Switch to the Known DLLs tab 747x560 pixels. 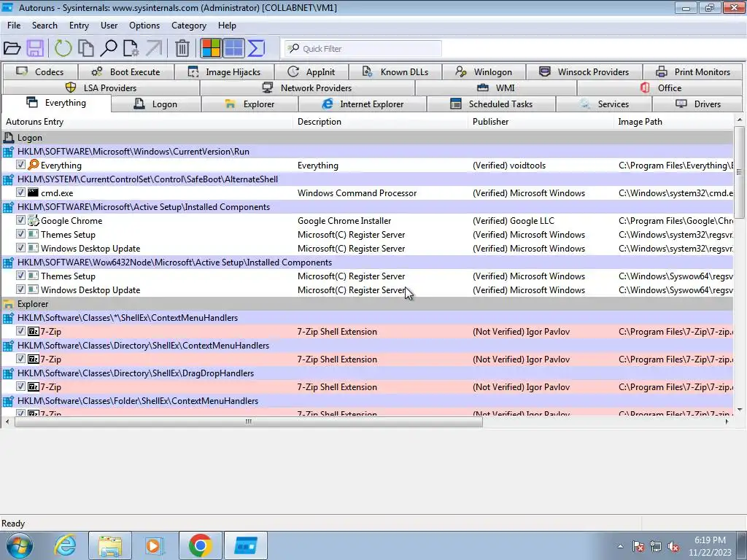[395, 72]
